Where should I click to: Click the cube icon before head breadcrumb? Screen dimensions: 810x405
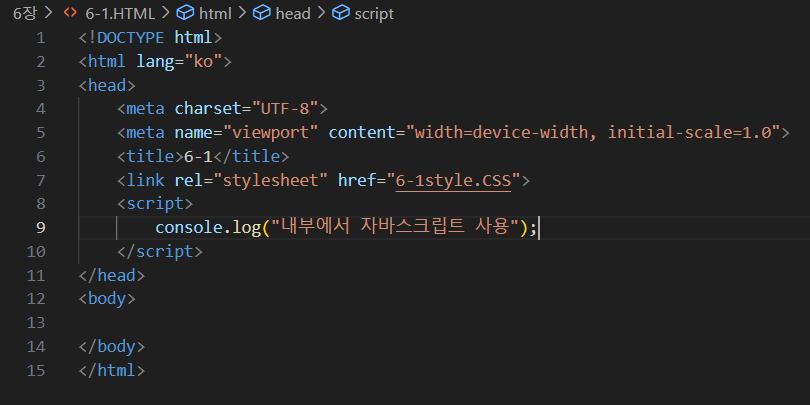click(261, 13)
